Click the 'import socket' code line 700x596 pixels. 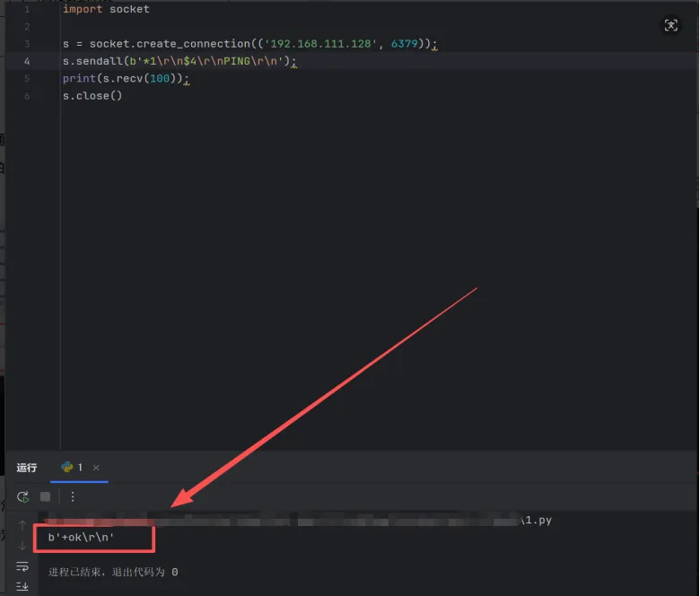coord(106,9)
